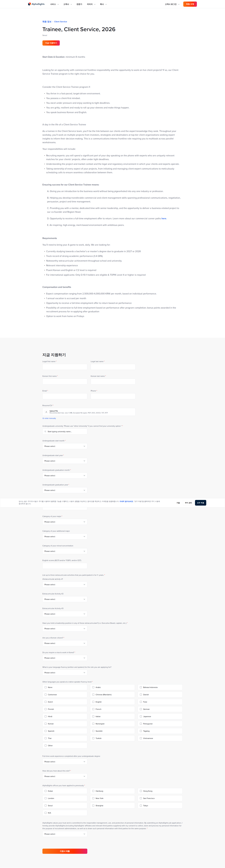
Task: Open the personal information consent dropdown
Action: pos(65,834)
